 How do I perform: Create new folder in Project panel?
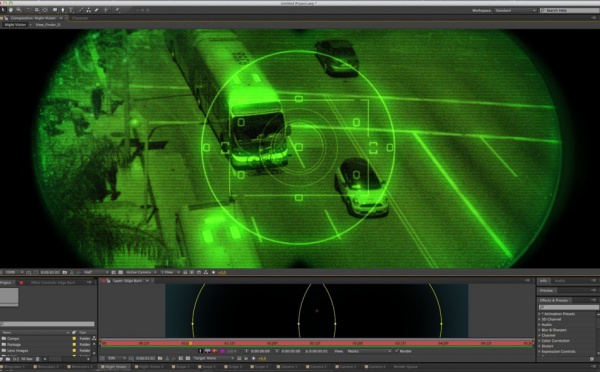pyautogui.click(x=8, y=359)
